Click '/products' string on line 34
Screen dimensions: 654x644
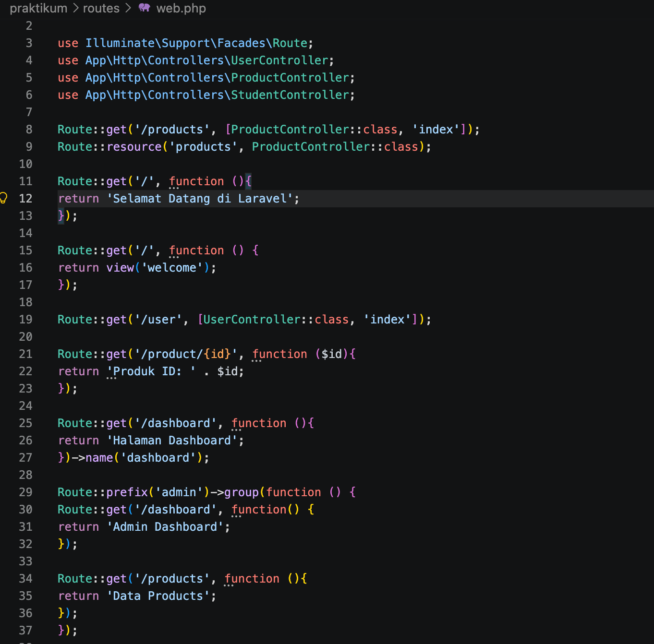click(172, 578)
